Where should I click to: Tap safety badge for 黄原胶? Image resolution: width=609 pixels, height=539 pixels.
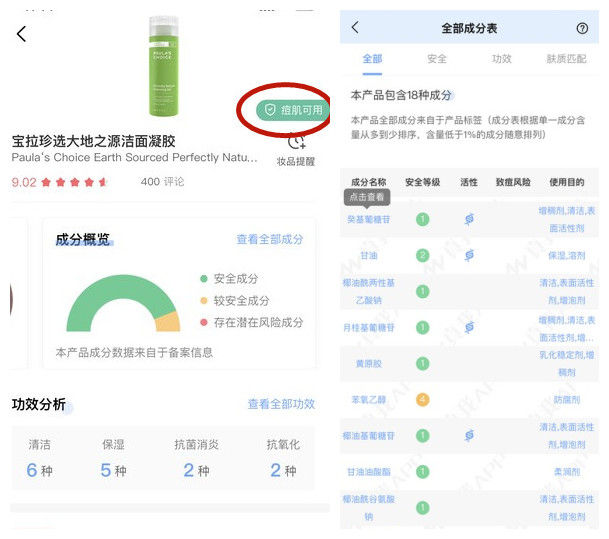click(x=423, y=363)
